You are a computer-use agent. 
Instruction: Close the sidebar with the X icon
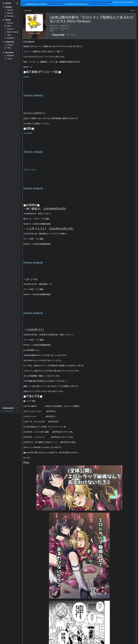click(x=17, y=3)
